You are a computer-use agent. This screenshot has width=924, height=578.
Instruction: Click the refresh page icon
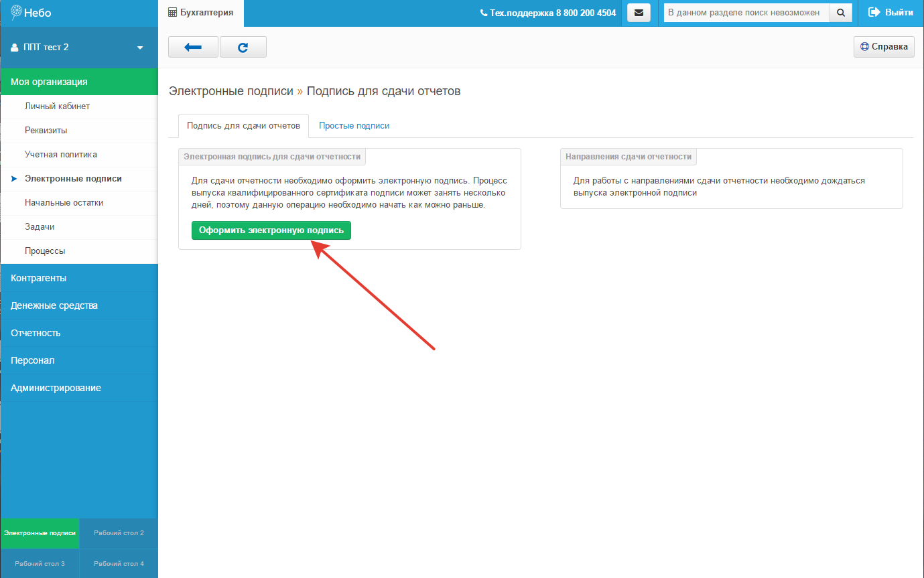click(x=243, y=47)
